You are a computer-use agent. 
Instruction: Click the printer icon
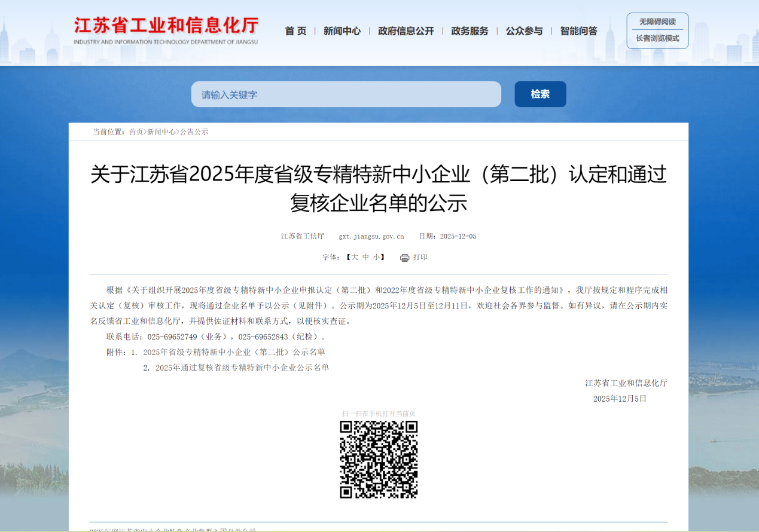[x=404, y=258]
